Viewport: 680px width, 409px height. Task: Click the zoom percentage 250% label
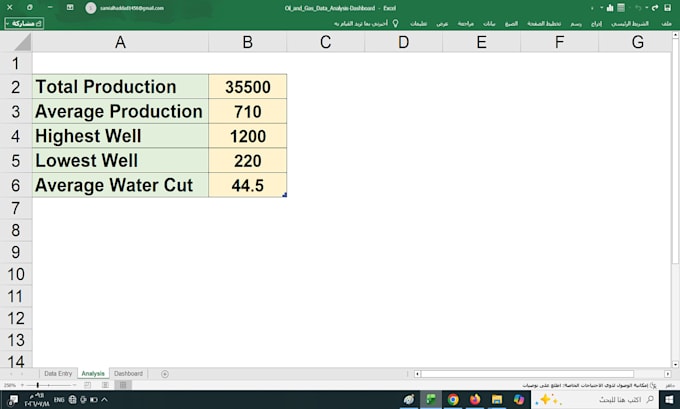[10, 385]
